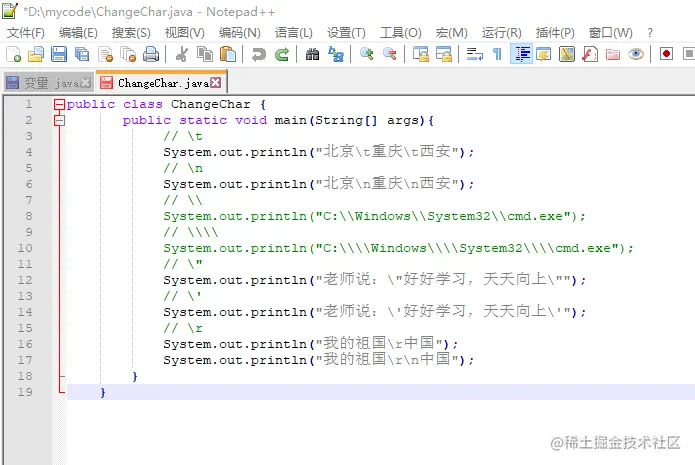Toggle word wrap in the toolbar
Screen dimensions: 695x465
(x=475, y=54)
